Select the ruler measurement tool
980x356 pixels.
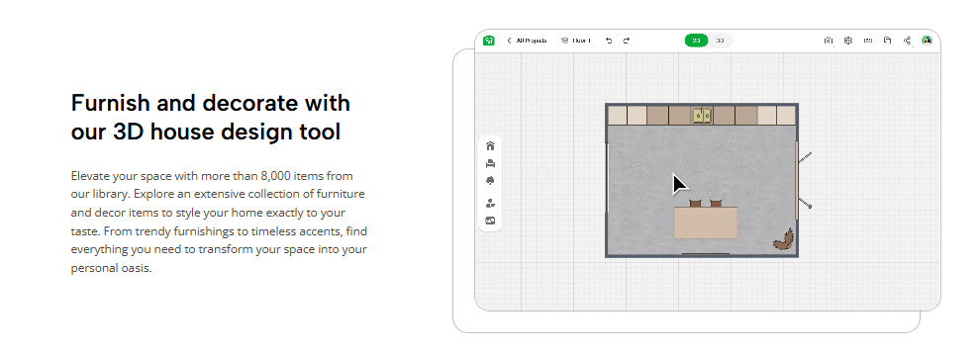[x=867, y=41]
